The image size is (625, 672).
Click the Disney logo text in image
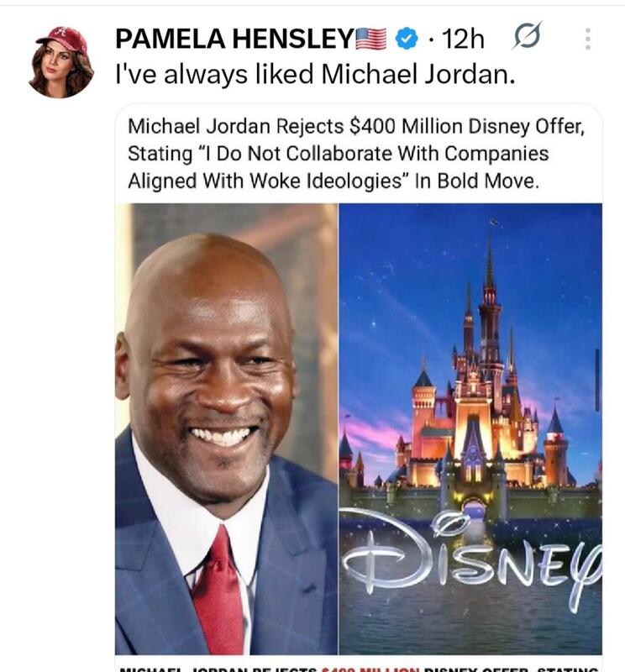[x=471, y=557]
